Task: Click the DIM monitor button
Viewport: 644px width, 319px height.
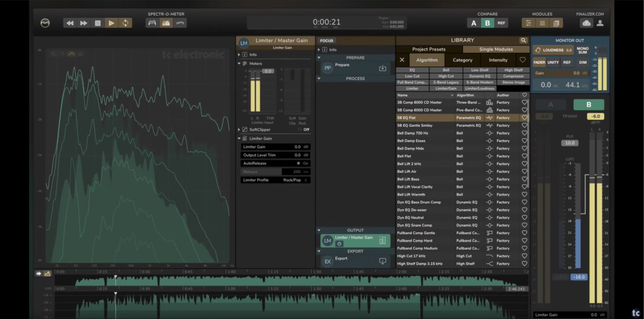Action: [x=582, y=62]
